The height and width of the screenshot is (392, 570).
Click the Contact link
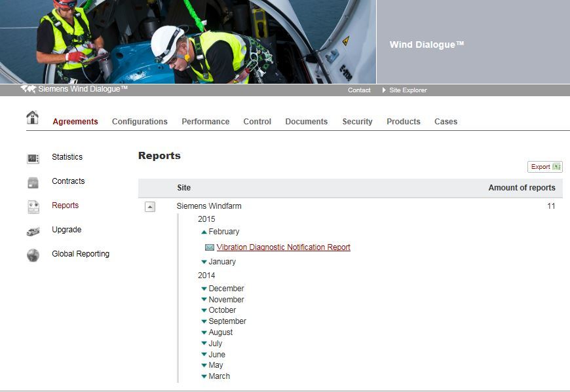tap(359, 90)
